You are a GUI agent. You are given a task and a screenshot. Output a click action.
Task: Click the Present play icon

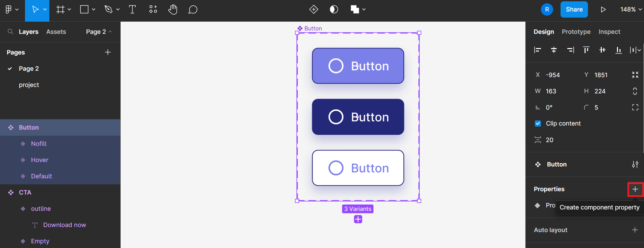click(603, 9)
